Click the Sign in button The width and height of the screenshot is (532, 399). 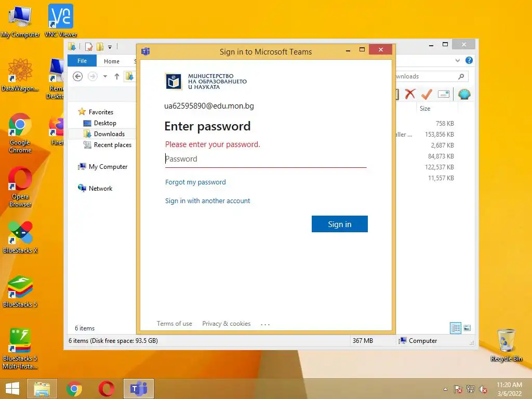point(340,224)
